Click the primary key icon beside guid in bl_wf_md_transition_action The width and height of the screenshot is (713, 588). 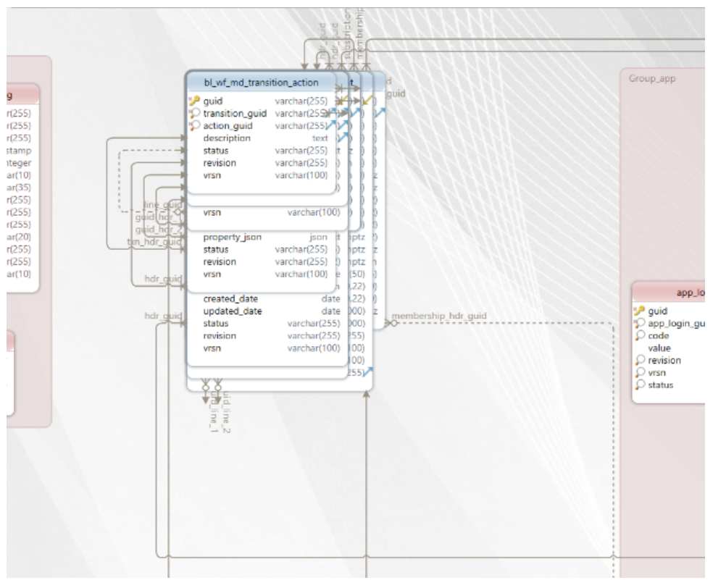pyautogui.click(x=193, y=101)
